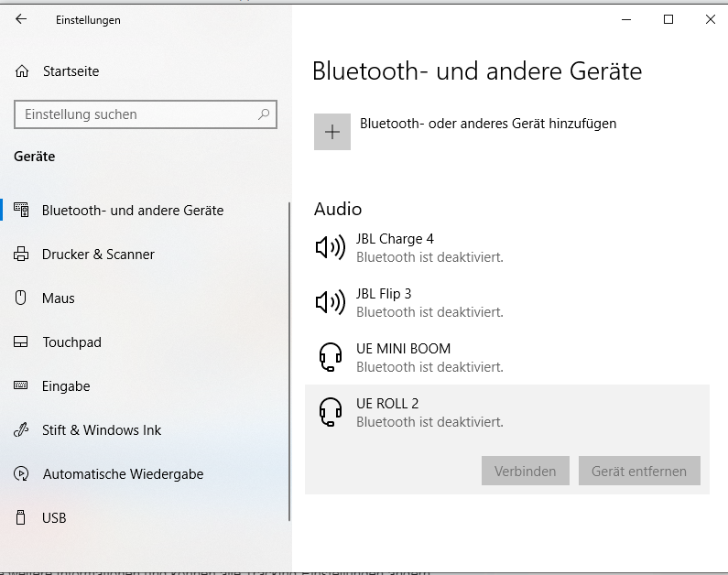This screenshot has width=728, height=575.
Task: Open Stift & Windows Ink settings
Action: click(x=102, y=430)
